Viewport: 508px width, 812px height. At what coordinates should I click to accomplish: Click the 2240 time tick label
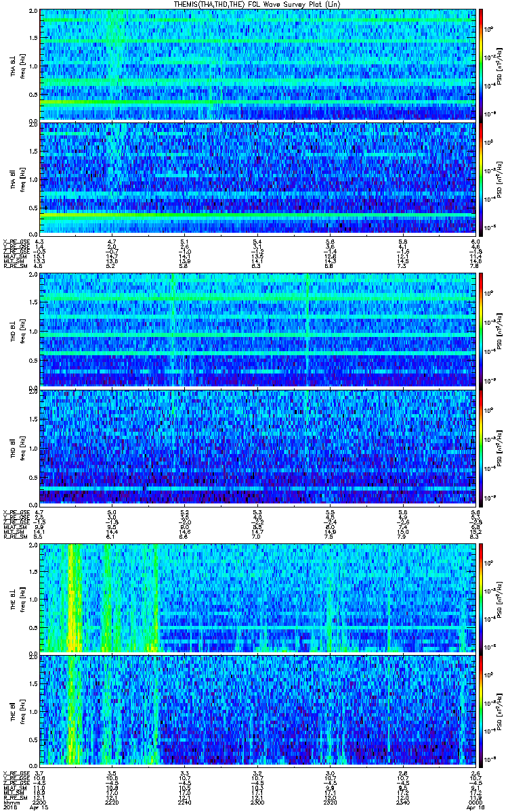coord(184,802)
